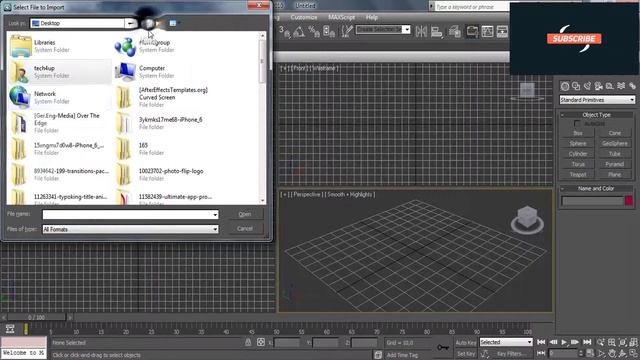Image resolution: width=640 pixels, height=360 pixels.
Task: Open the Perspective viewport label menu
Action: tap(307, 195)
